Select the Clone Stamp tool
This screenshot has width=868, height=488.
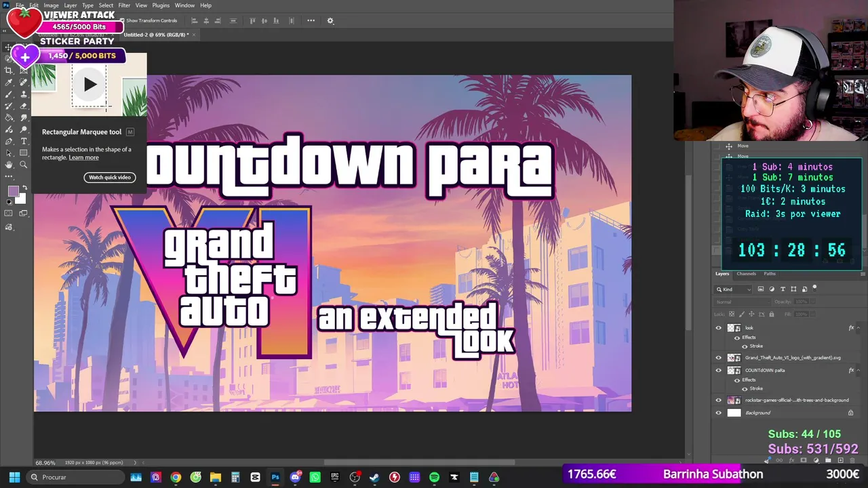(24, 94)
